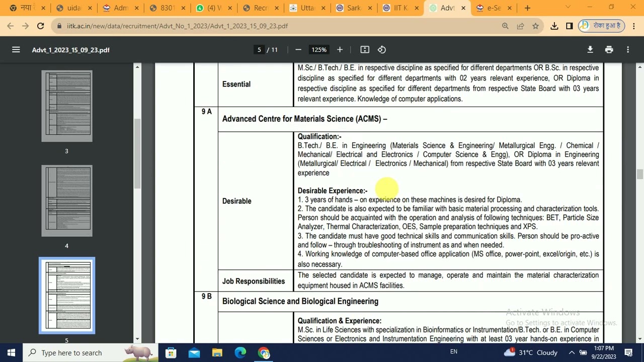Print the PDF document

(609, 50)
